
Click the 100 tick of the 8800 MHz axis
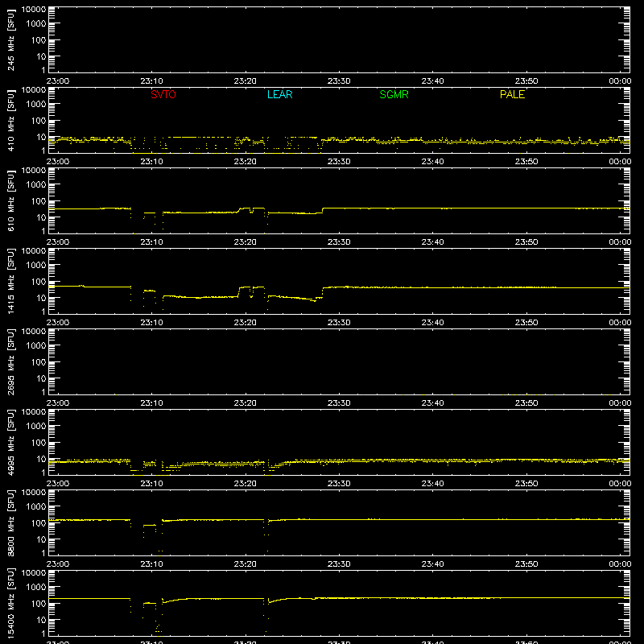[39, 523]
